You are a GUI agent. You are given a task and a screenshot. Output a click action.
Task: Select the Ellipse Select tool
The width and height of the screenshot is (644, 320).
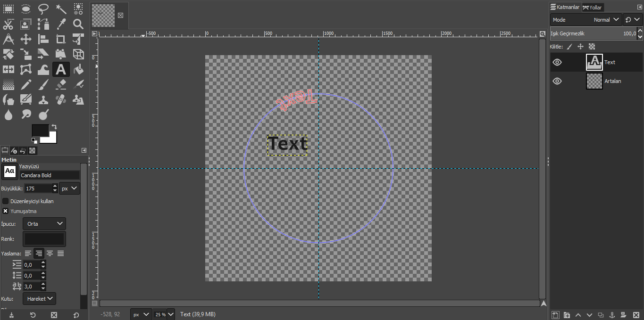[26, 8]
